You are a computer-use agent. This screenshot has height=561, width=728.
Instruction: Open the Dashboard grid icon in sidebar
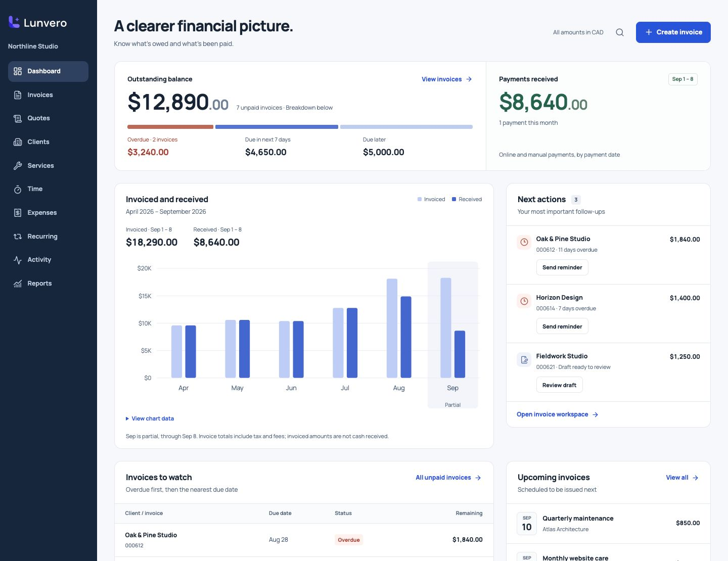coord(18,71)
